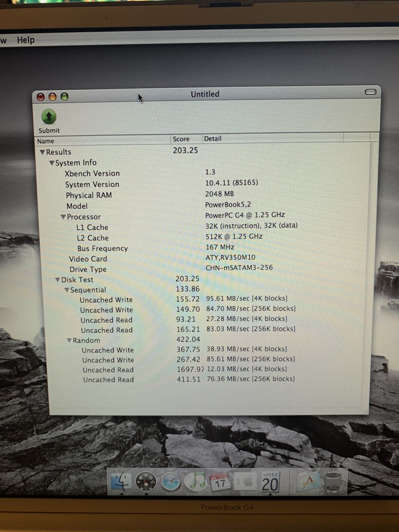Click the detail value 167 MHz
This screenshot has height=532, width=399.
(x=220, y=247)
